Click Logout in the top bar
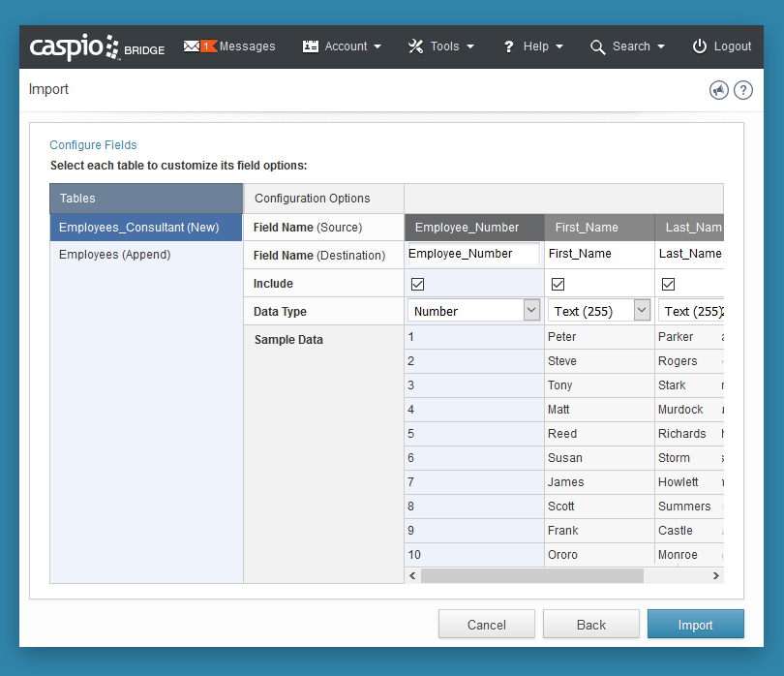The height and width of the screenshot is (676, 784). (722, 46)
